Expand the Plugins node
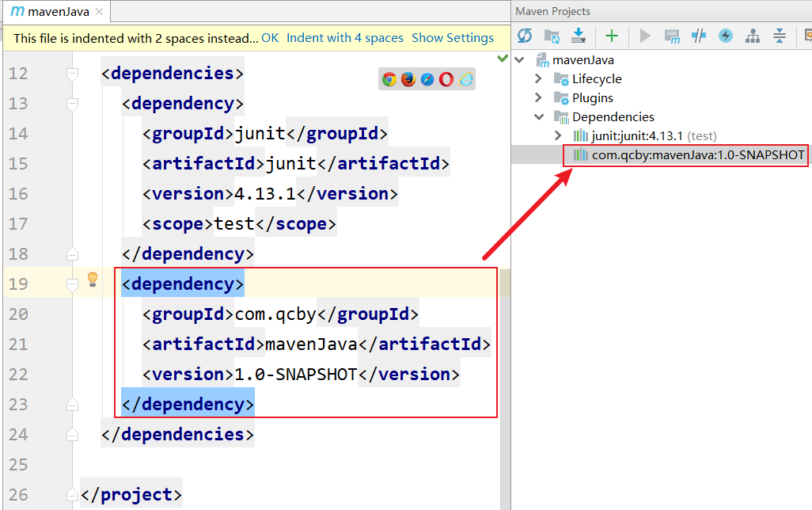Screen dimensions: 812x510 tap(539, 97)
